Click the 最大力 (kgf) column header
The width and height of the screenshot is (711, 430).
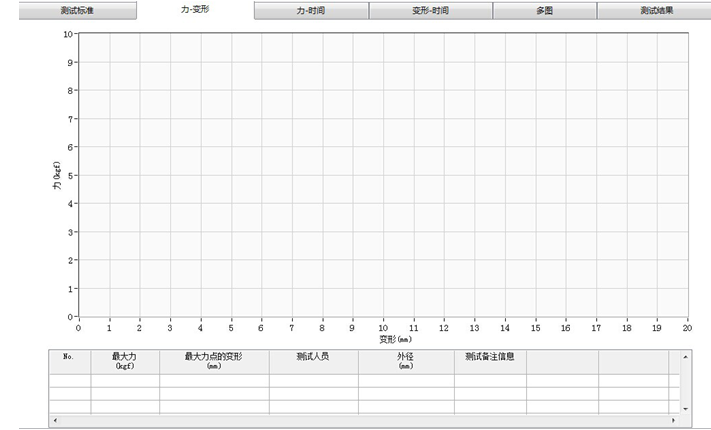[124, 361]
